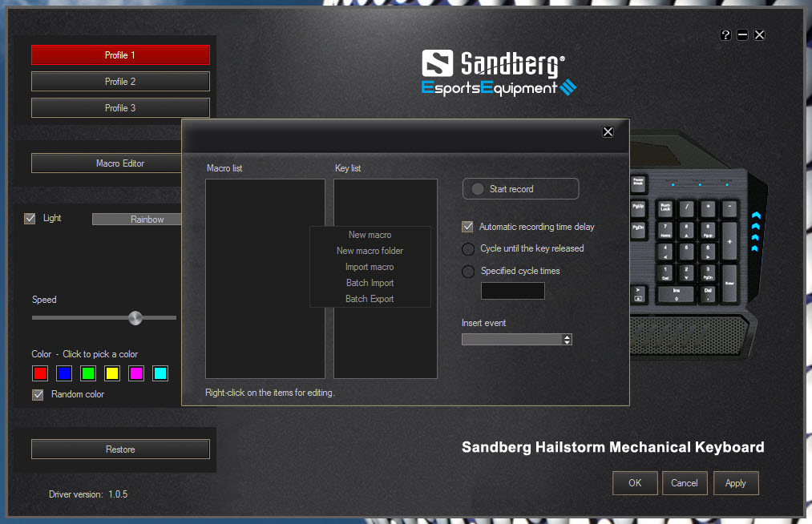Screen dimensions: 812x524
Task: Select Profile 1
Action: [x=120, y=55]
